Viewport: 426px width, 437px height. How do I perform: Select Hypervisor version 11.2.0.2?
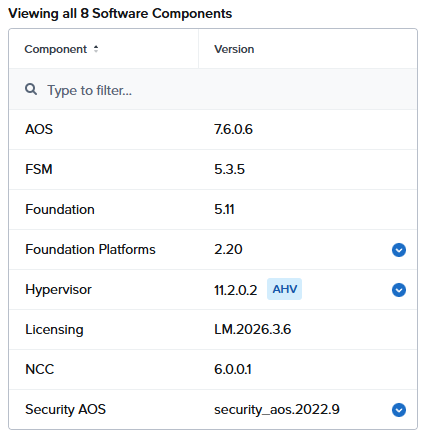235,290
